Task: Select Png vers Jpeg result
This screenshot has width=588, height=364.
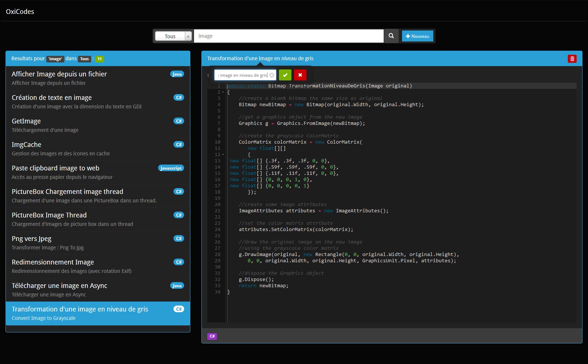Action: point(98,243)
